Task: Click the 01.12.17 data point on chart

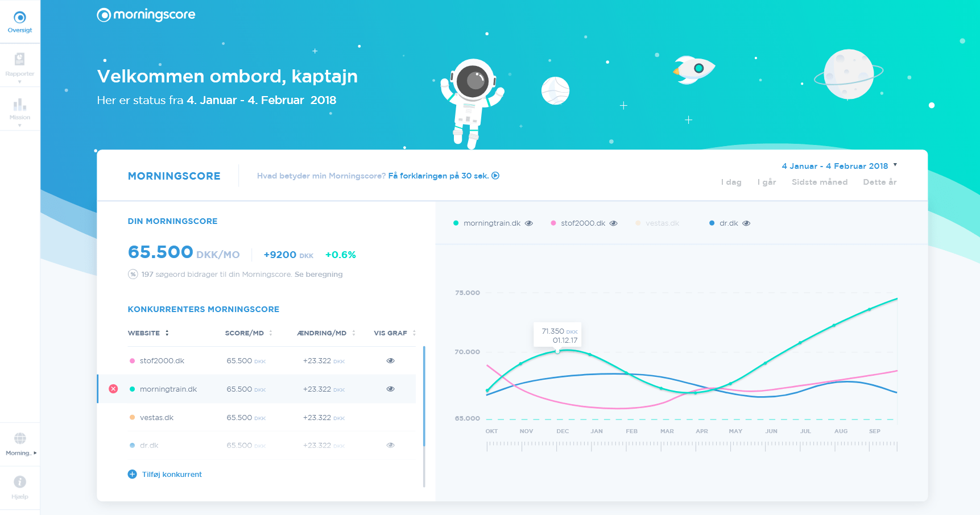Action: pos(557,351)
